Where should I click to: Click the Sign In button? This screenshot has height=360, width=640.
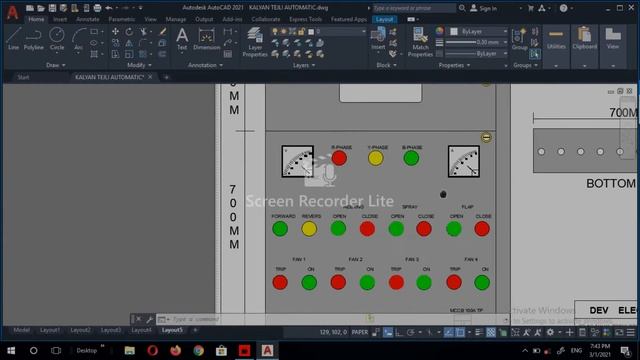(483, 8)
